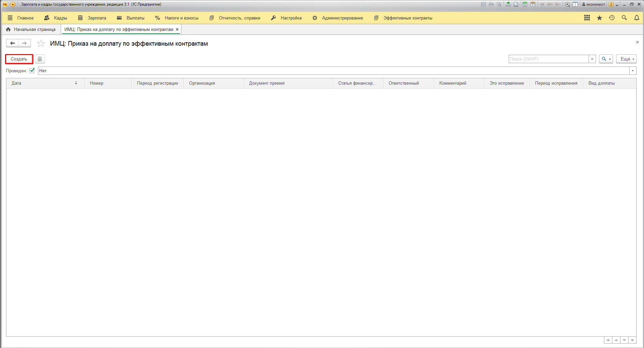
Task: Click the copy document icon beside Создать
Action: [x=40, y=59]
